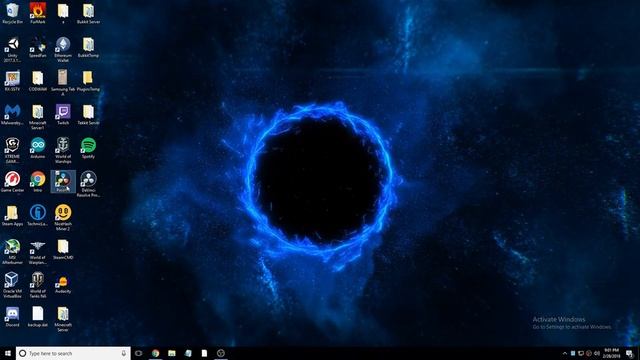Select the Steam Apps folder shortcut
Image resolution: width=640 pixels, height=360 pixels.
coord(12,216)
